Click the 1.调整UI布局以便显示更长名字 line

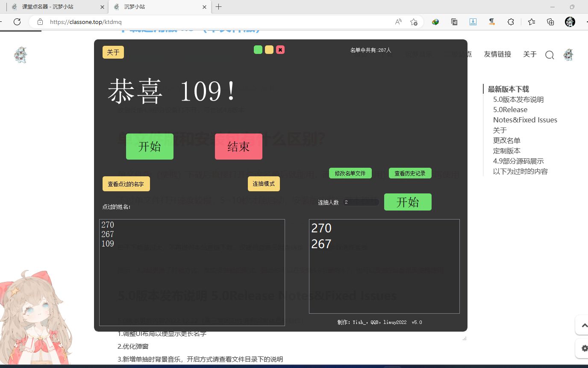(x=162, y=333)
